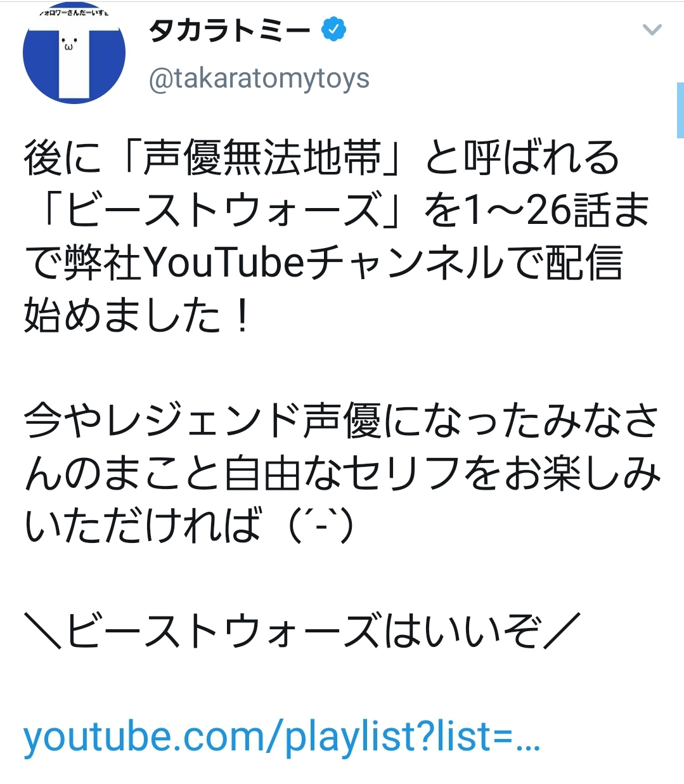Image resolution: width=684 pixels, height=784 pixels.
Task: Click the 「声優無法地帯」 quoted phrase
Action: [263, 157]
